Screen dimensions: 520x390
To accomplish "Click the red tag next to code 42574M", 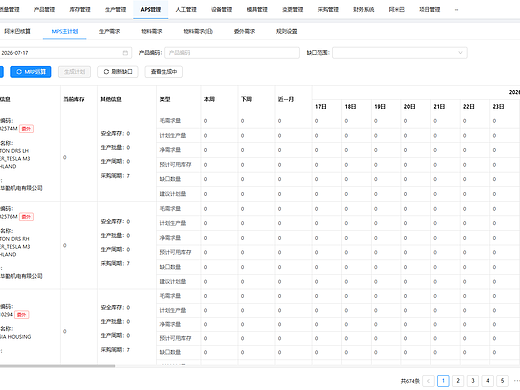I will [x=26, y=129].
